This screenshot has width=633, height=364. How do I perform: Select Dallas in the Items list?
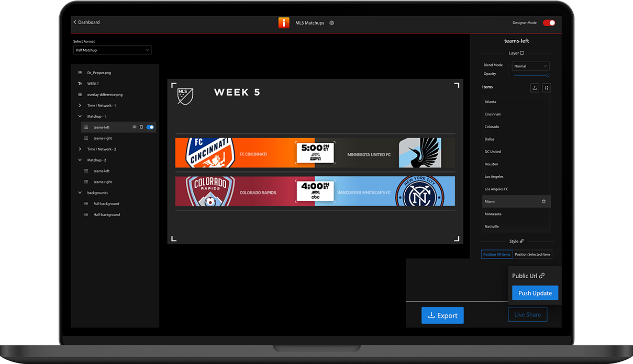point(516,139)
